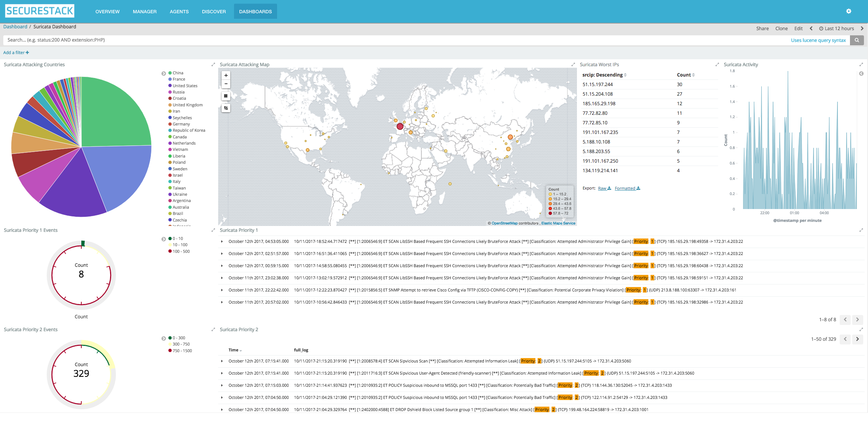Zoom in on the attacking map

[x=226, y=75]
